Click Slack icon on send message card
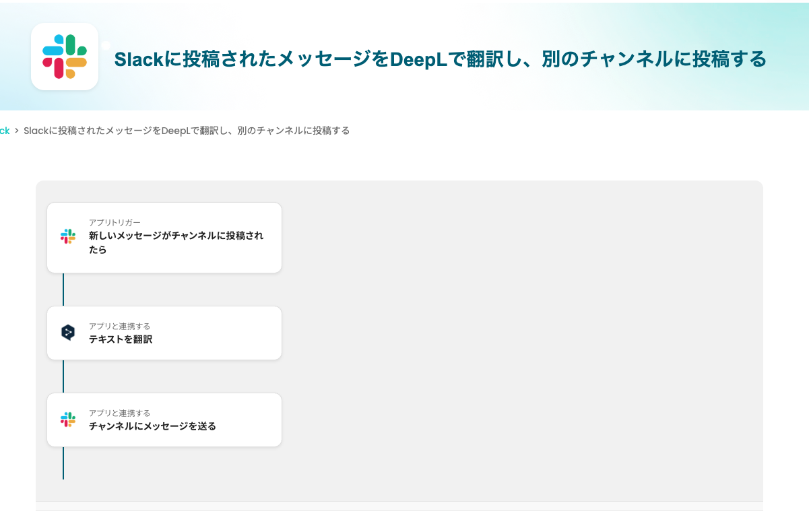Screen dimensions: 809x532 point(68,420)
